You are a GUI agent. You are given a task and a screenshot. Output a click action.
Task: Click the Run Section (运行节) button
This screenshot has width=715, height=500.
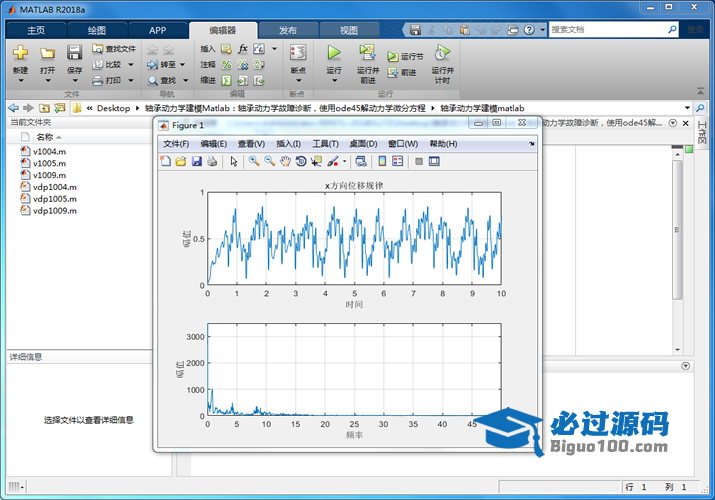click(405, 57)
